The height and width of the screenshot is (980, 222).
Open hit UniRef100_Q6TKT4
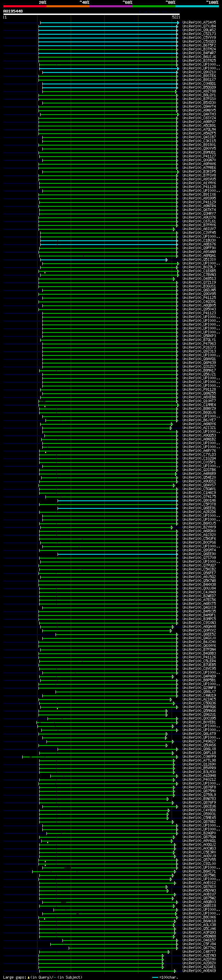click(199, 210)
